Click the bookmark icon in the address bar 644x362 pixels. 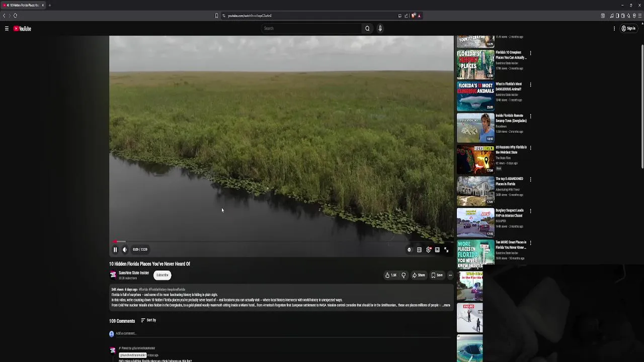point(217,16)
